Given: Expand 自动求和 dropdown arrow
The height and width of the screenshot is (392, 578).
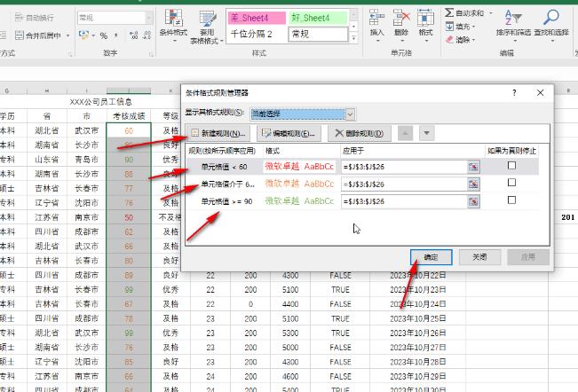Looking at the screenshot, I should click(491, 13).
